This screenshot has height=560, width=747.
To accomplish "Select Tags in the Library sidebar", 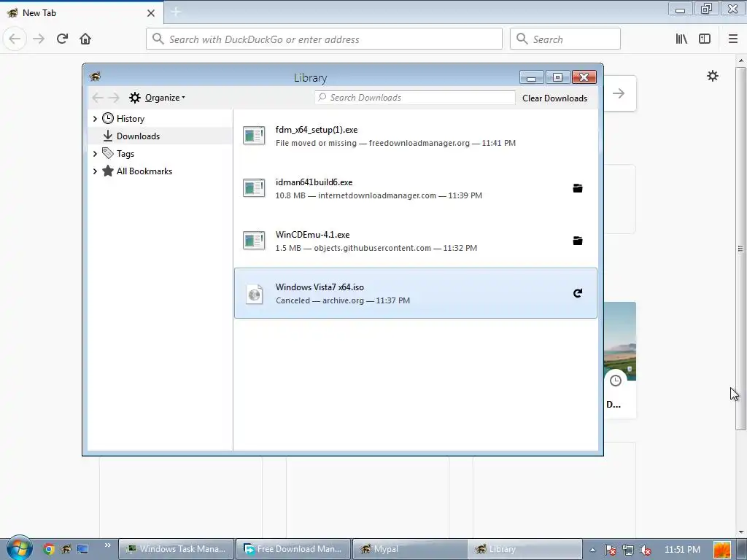I will pos(160,153).
